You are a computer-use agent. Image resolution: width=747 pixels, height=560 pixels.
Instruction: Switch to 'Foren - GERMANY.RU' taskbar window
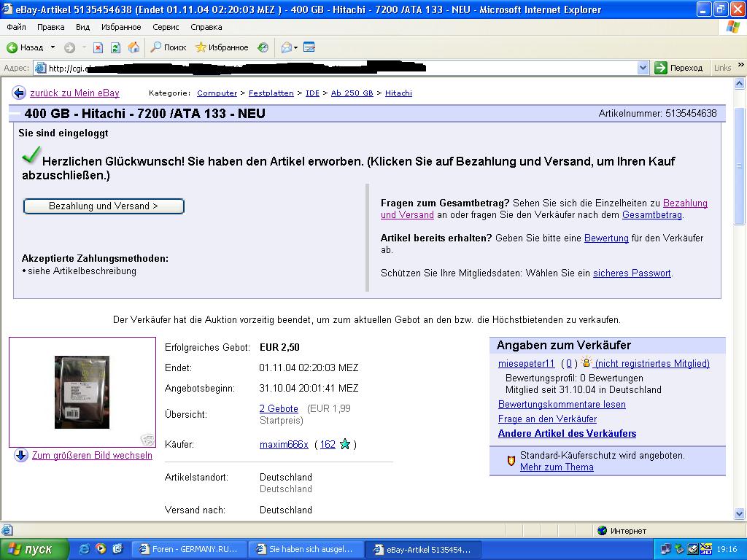tap(190, 549)
